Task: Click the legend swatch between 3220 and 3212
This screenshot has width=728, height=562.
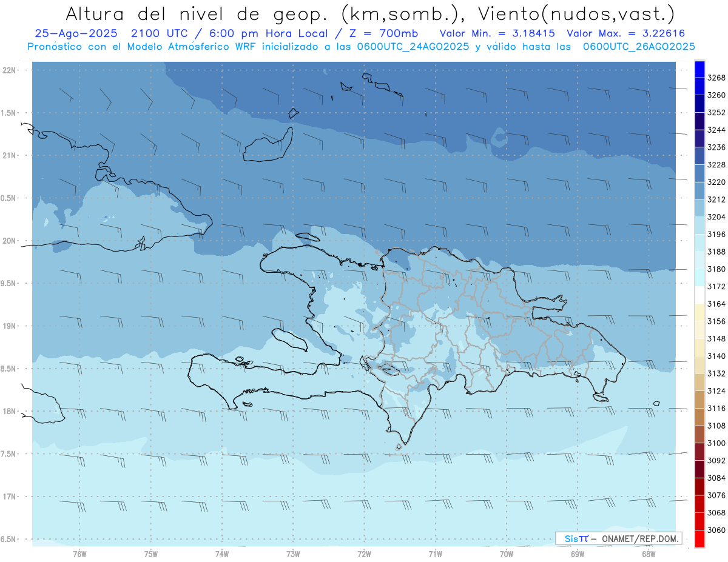Action: click(699, 190)
